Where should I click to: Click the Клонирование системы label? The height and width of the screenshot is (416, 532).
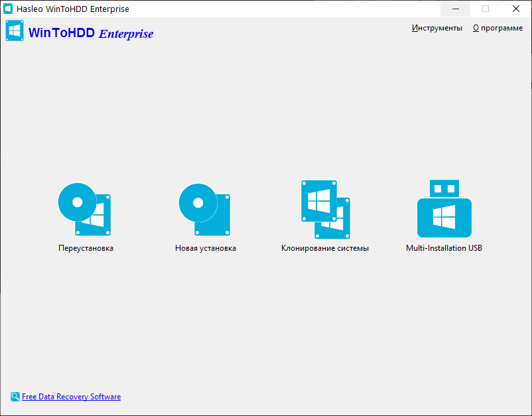pos(325,248)
